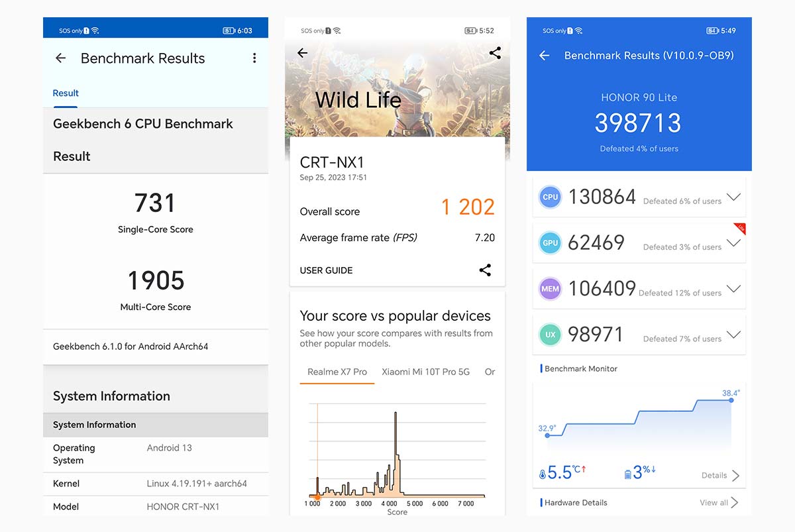Viewport: 795px width, 532px height.
Task: Tap Wi-Fi icon in Geekbench status bar
Action: pos(95,30)
